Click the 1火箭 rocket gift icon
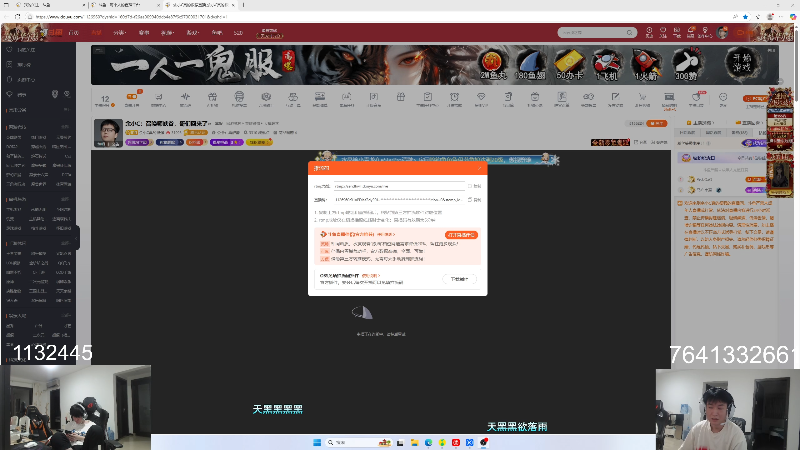Screen dimensions: 800x450 [645, 65]
